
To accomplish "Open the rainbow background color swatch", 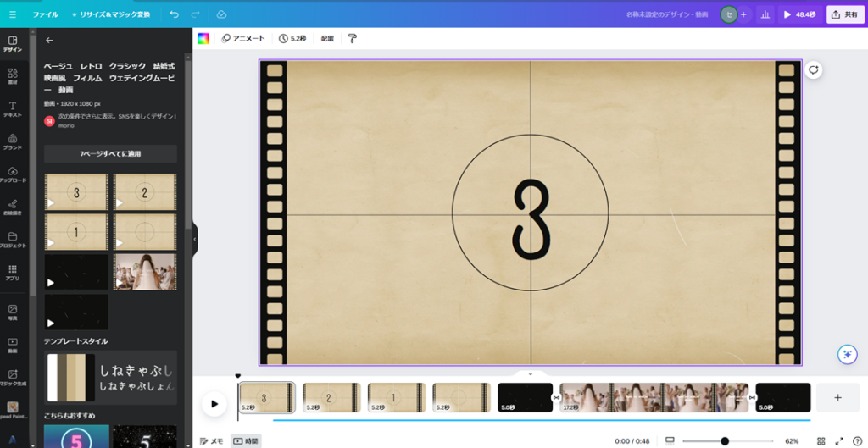I will (203, 38).
